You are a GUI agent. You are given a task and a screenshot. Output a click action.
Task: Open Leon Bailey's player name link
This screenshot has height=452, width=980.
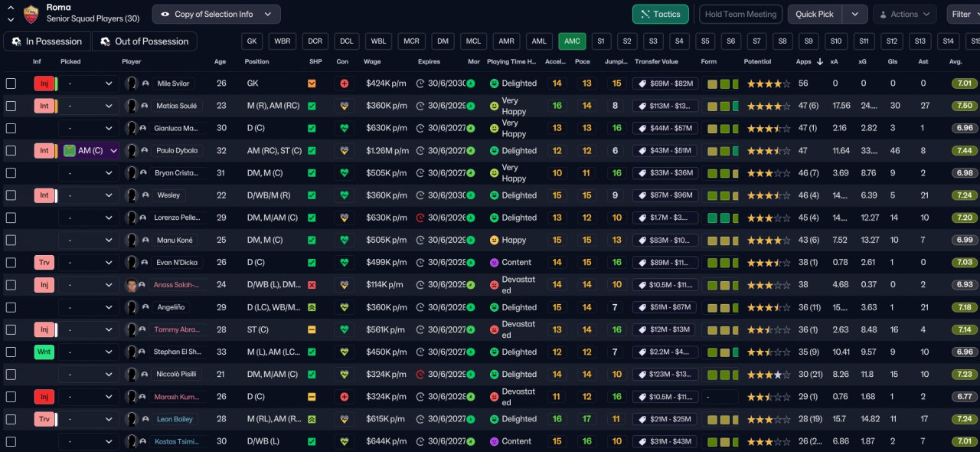tap(174, 419)
